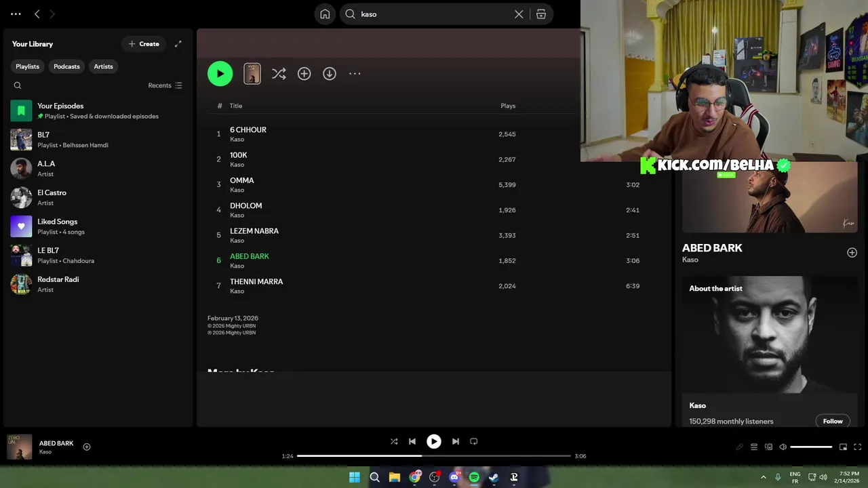
Task: Filter library by Artists
Action: point(103,66)
